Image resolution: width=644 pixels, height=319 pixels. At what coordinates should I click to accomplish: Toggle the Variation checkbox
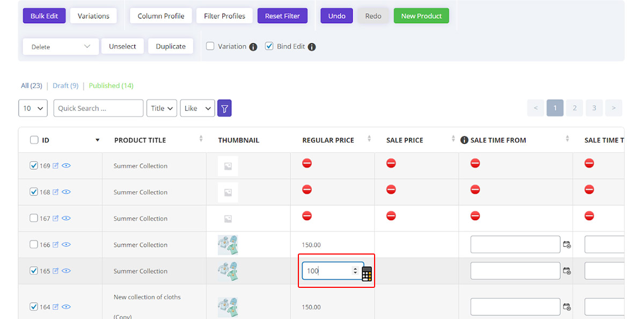210,46
